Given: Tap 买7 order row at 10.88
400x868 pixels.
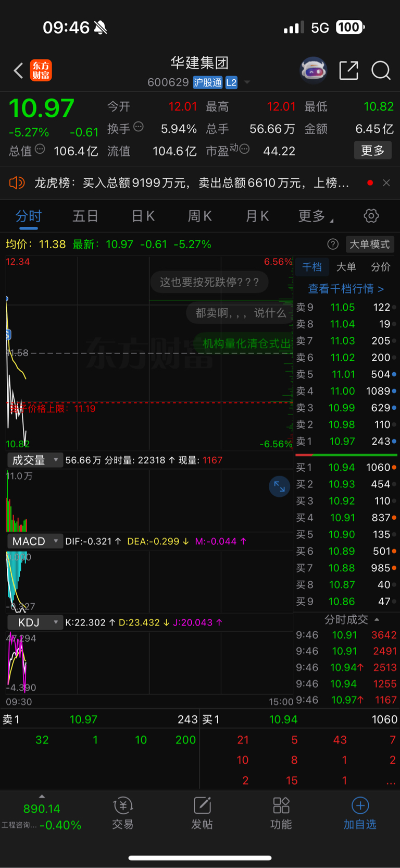Looking at the screenshot, I should tap(346, 568).
